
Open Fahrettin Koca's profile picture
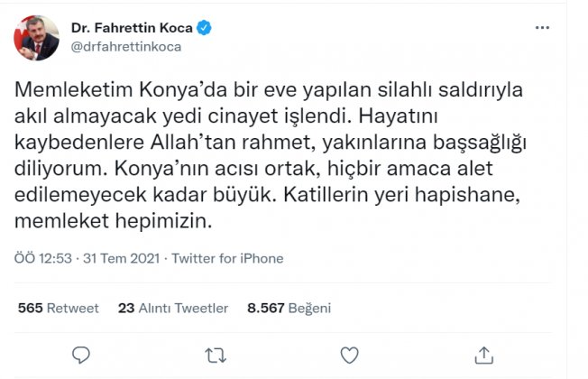pos(36,38)
